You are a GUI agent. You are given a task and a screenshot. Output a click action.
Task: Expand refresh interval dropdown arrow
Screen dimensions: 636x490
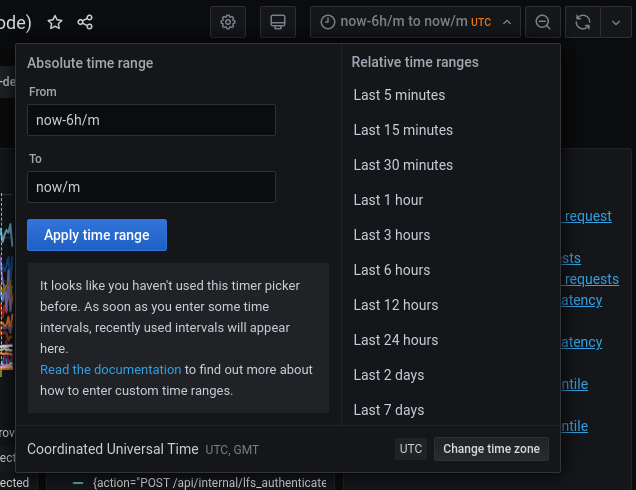[x=614, y=22]
